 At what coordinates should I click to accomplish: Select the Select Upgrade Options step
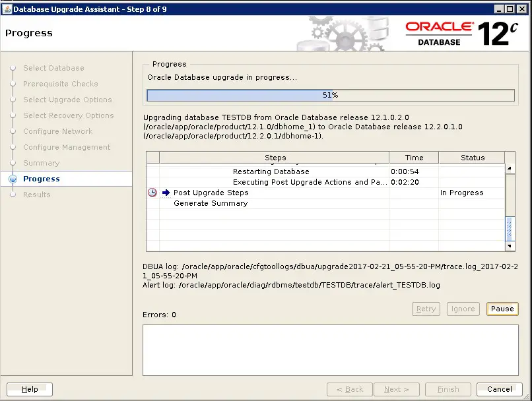[67, 100]
